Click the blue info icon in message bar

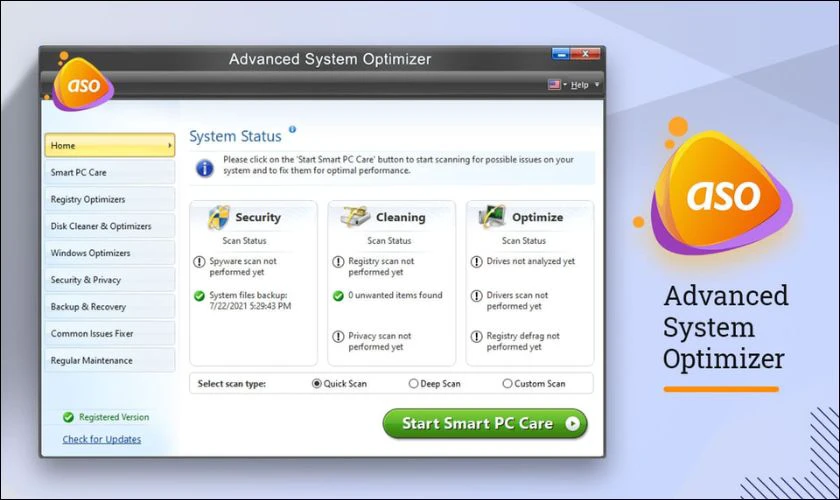pos(204,166)
